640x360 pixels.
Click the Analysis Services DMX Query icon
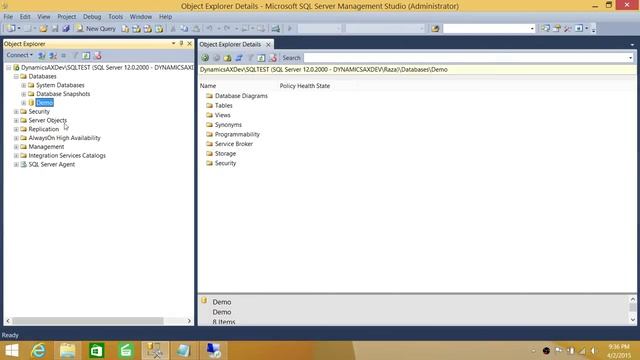pyautogui.click(x=148, y=29)
